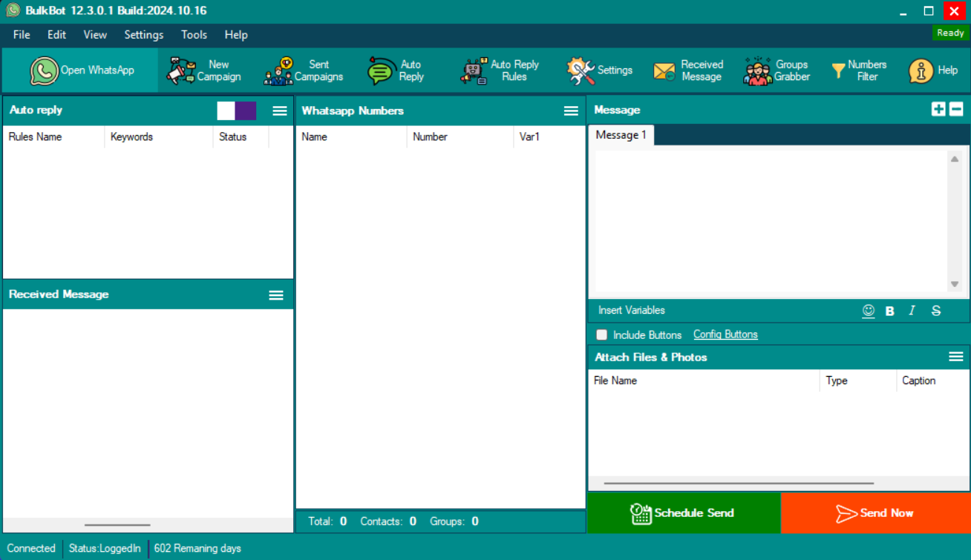This screenshot has width=971, height=560.
Task: Click the horizontal scrollbar in Attach Files panel
Action: click(739, 483)
